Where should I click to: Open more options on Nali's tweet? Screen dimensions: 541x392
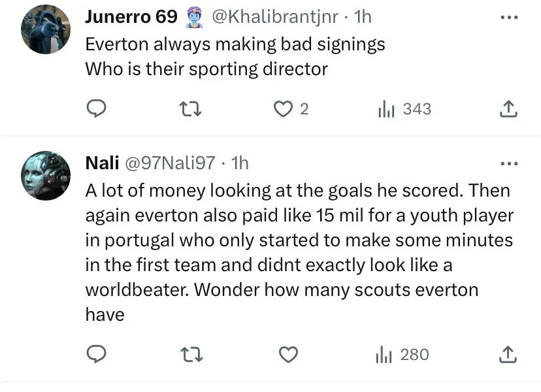(x=508, y=163)
